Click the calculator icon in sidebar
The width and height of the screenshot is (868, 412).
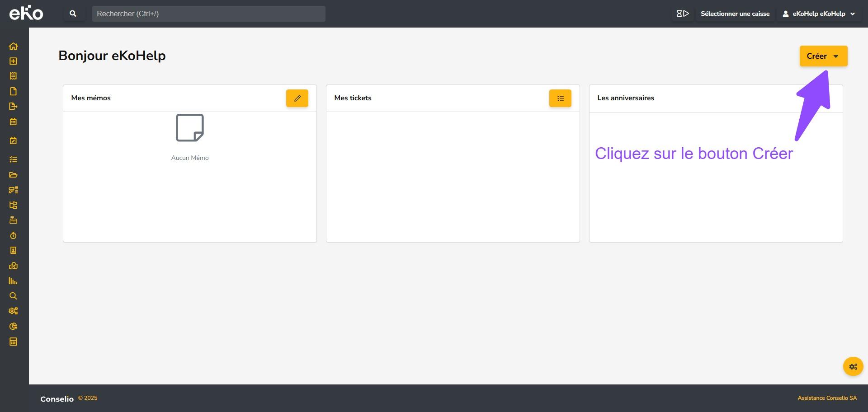coord(13,342)
